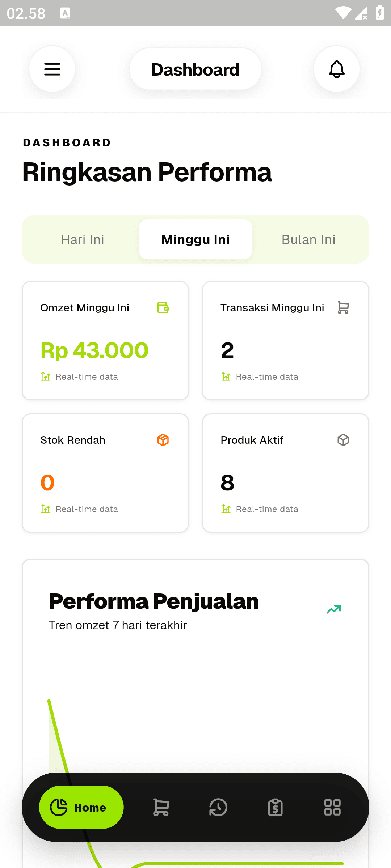Open the notifications bell

coord(337,69)
